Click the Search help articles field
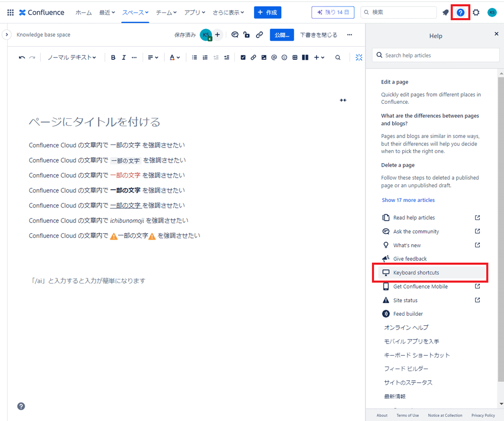The height and width of the screenshot is (421, 504). [435, 55]
